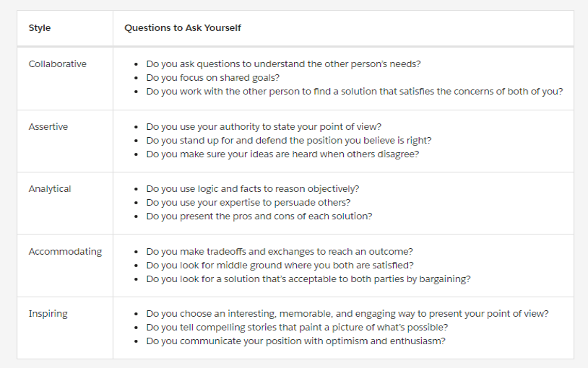Click the question about using your authority

[x=263, y=127]
